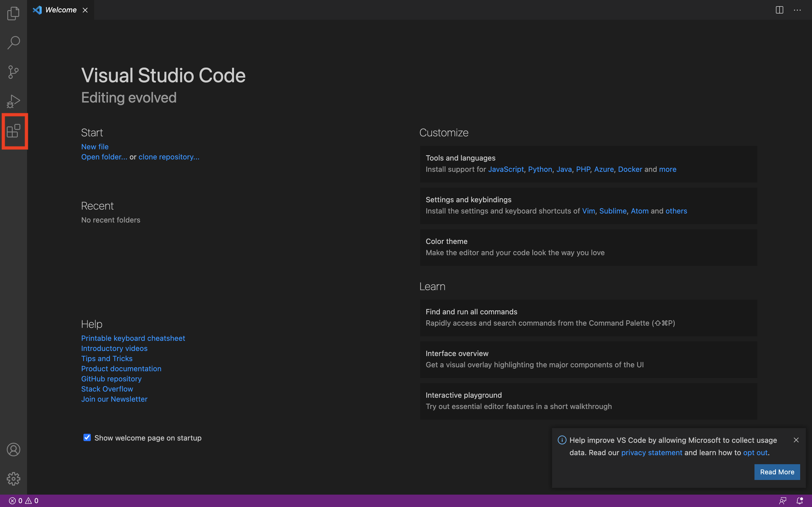Click the feedback icon in status bar
Image resolution: width=812 pixels, height=507 pixels.
(x=783, y=501)
